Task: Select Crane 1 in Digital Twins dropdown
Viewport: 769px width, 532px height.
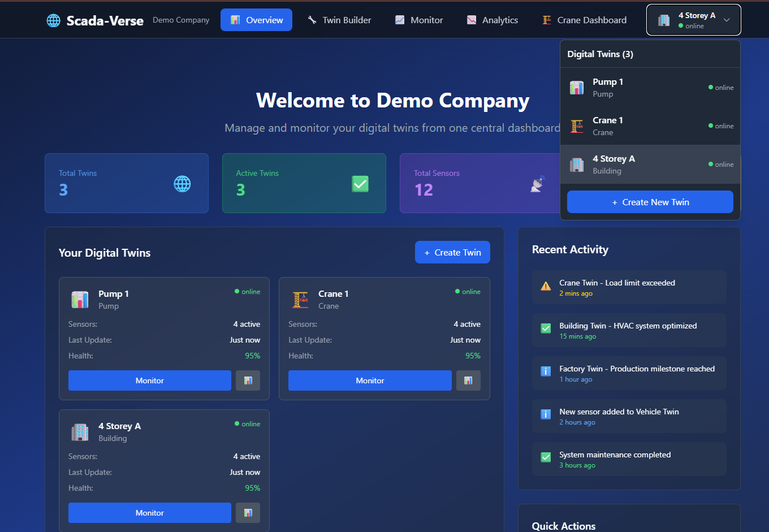Action: tap(650, 126)
